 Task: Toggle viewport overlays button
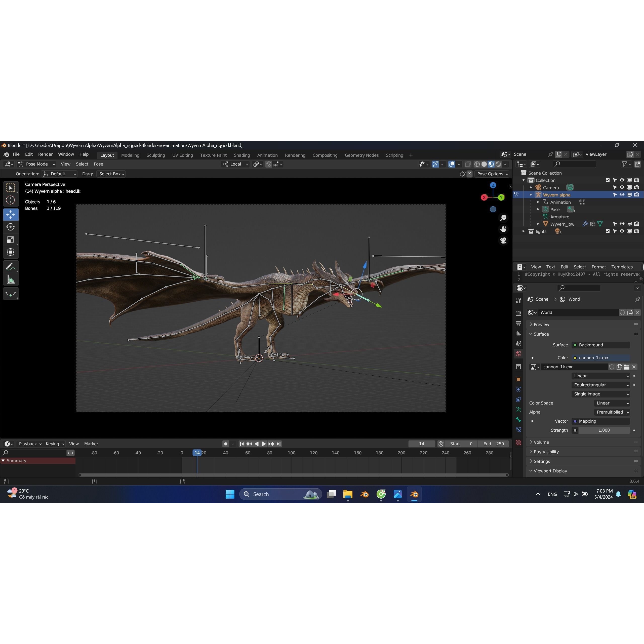452,164
